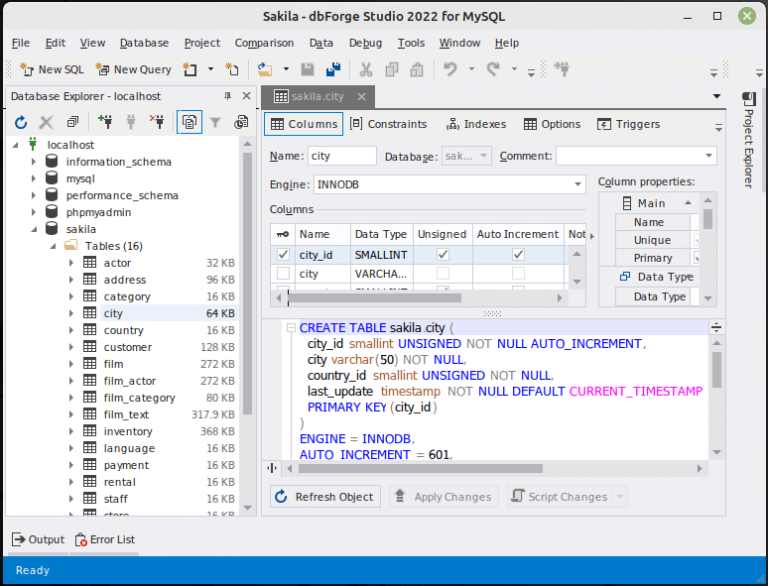Toggle primary key checkbox for city_id
768x586 pixels.
[283, 255]
